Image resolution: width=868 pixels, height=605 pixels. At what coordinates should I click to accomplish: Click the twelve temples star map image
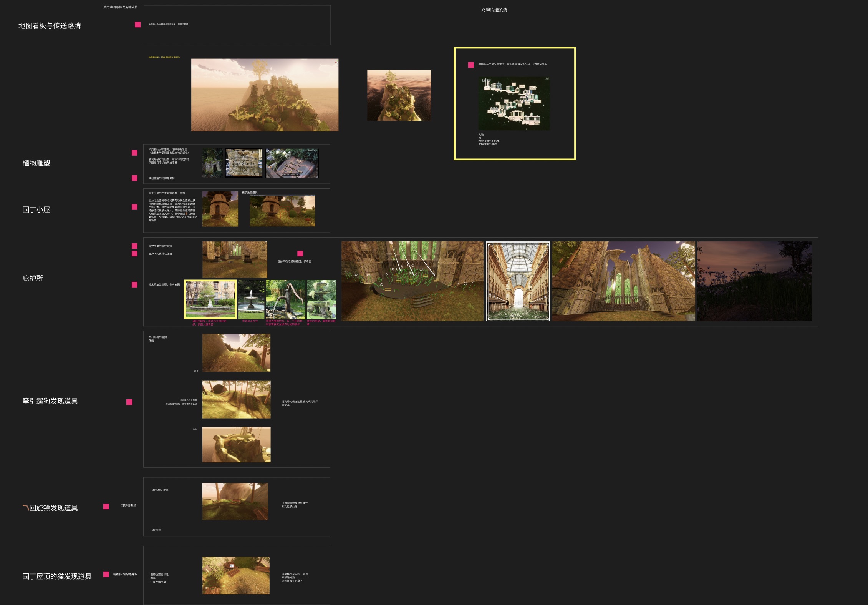[x=514, y=103]
